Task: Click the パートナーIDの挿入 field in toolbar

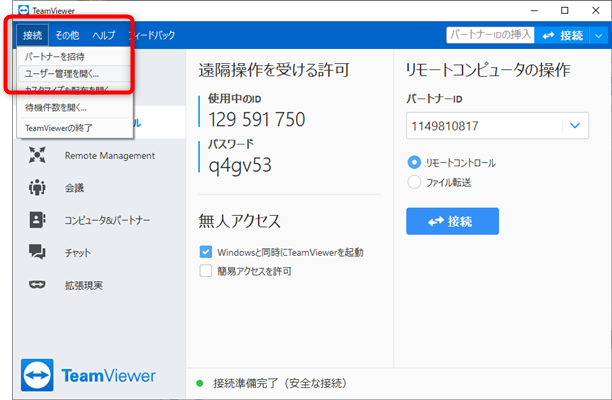Action: tap(490, 35)
